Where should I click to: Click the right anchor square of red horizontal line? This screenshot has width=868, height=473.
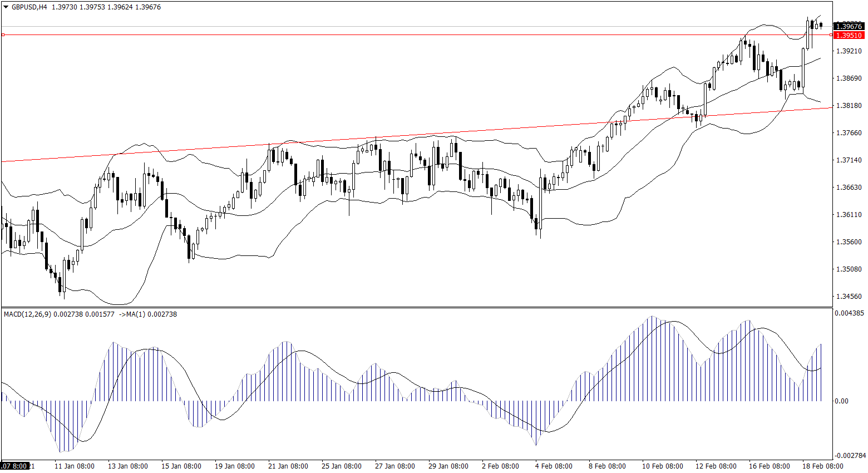point(831,35)
